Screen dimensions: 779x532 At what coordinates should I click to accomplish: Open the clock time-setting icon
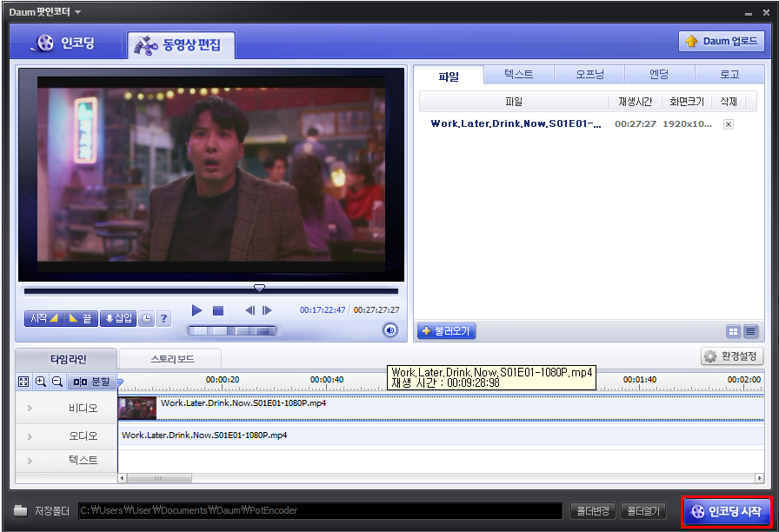[x=147, y=318]
